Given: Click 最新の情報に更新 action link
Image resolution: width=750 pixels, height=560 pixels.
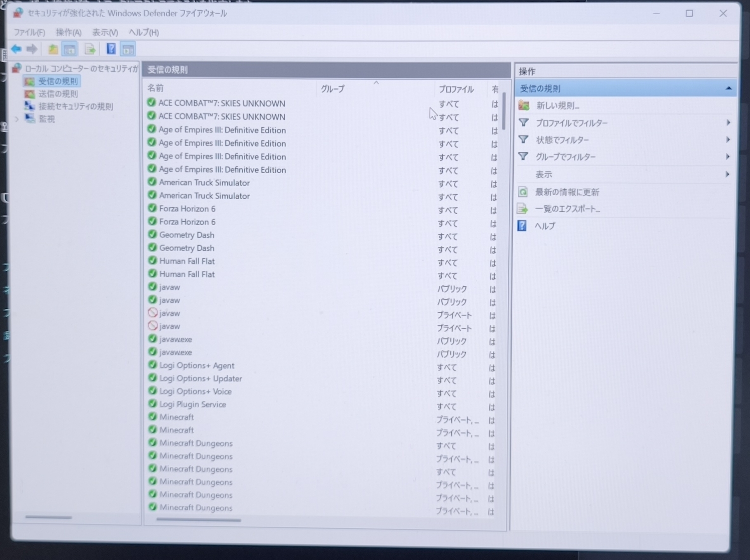Looking at the screenshot, I should [x=567, y=192].
